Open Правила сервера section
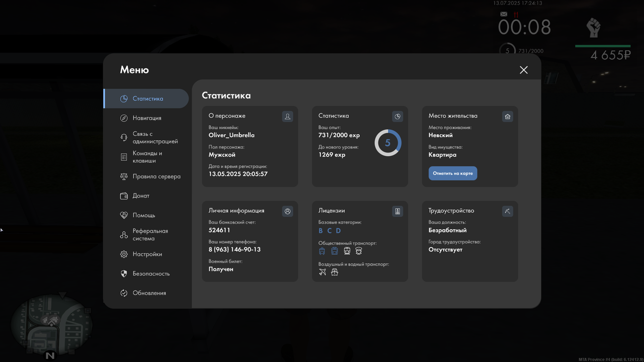 click(146, 176)
